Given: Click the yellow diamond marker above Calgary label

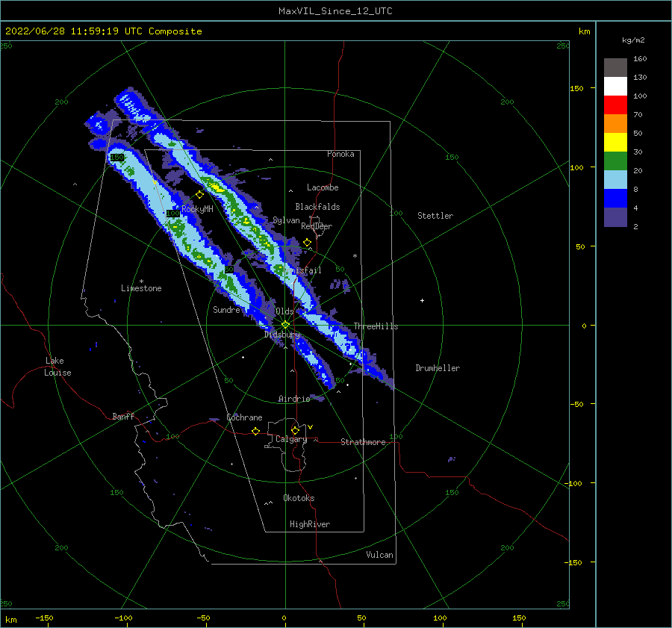Looking at the screenshot, I should click(295, 430).
